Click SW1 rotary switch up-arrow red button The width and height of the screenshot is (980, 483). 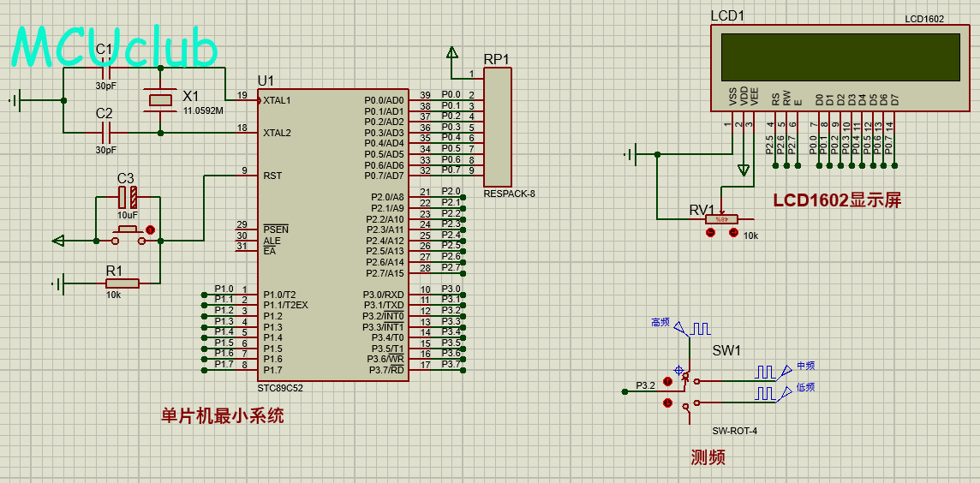pos(667,381)
